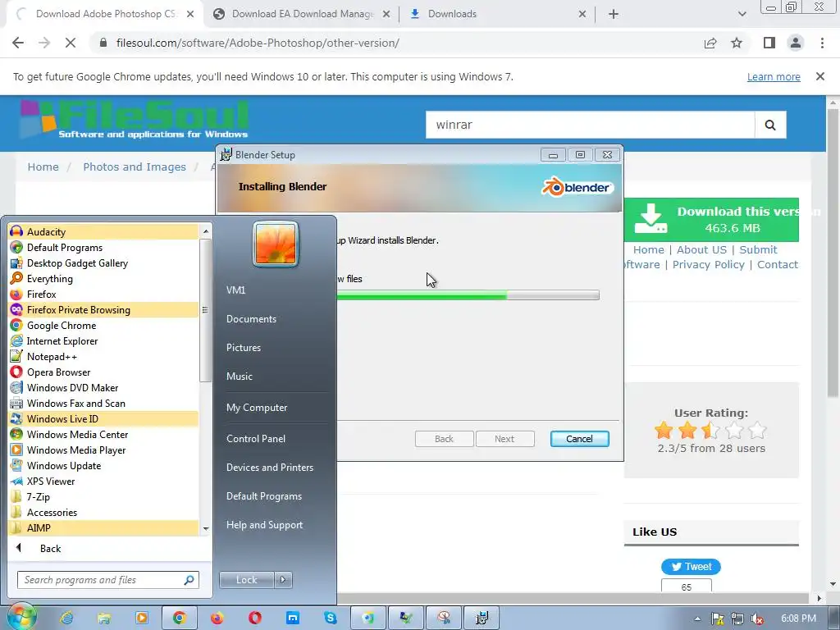Toggle Chrome side panel
The height and width of the screenshot is (630, 840).
(769, 43)
